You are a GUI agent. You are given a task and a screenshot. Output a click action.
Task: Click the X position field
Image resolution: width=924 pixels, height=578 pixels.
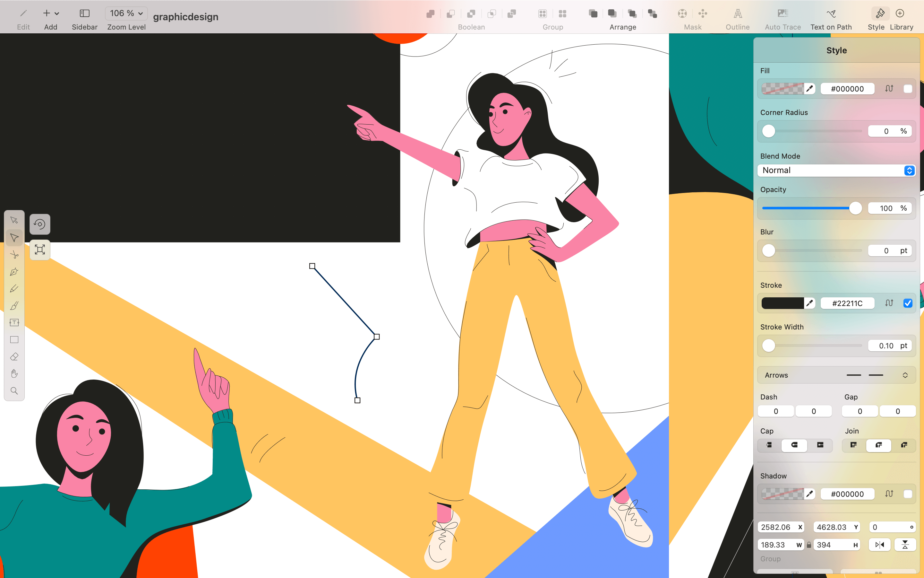coord(781,527)
